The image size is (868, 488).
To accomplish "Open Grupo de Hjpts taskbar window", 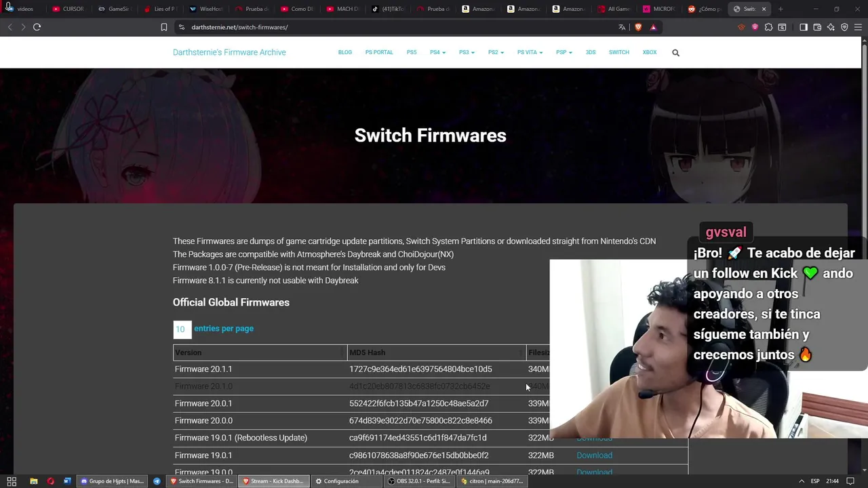I will click(112, 481).
